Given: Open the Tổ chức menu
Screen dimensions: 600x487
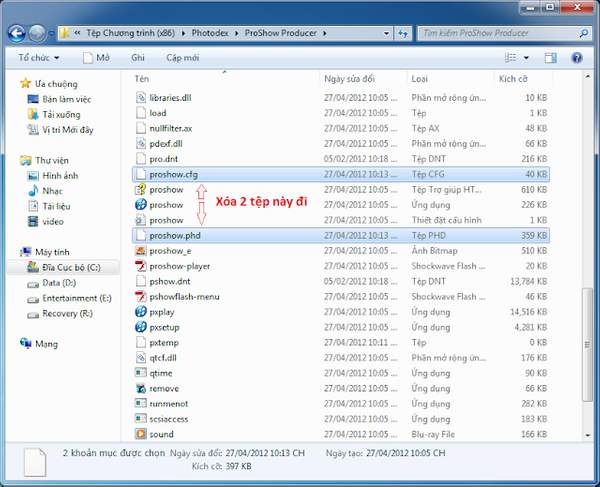Looking at the screenshot, I should (39, 58).
